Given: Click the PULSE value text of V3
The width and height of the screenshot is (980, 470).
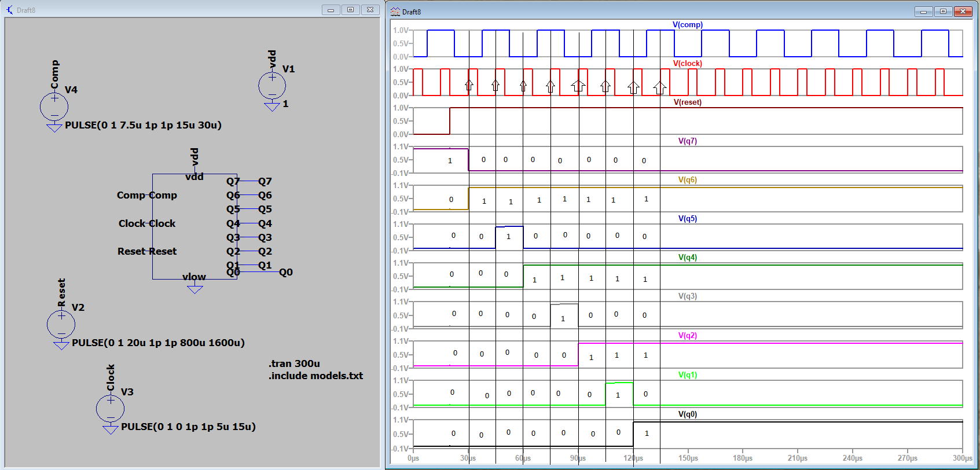Looking at the screenshot, I should point(188,427).
